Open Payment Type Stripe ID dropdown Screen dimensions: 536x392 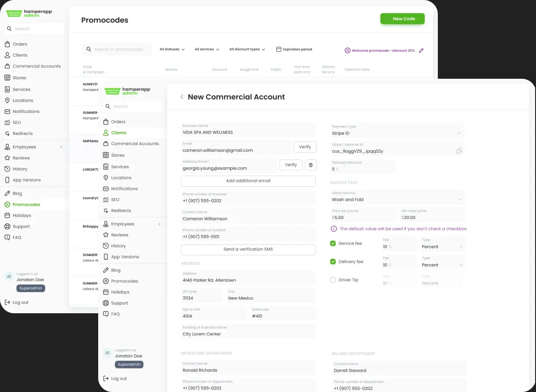coord(398,130)
